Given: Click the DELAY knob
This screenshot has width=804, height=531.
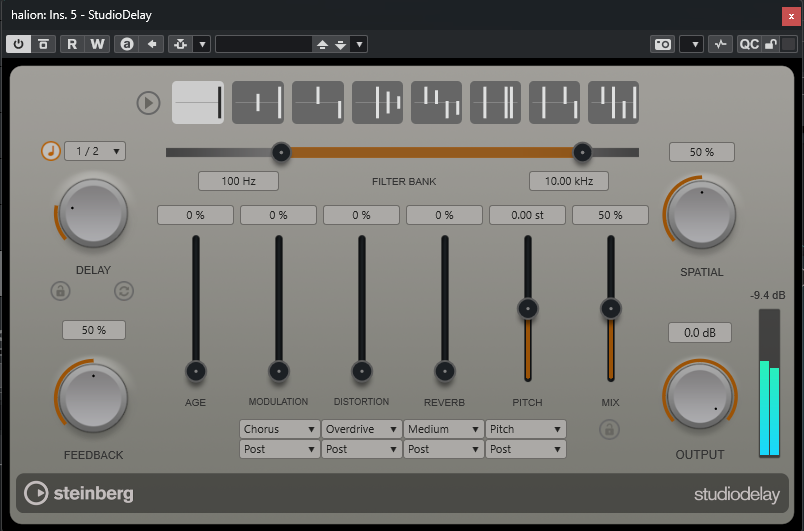Looking at the screenshot, I should (x=93, y=213).
